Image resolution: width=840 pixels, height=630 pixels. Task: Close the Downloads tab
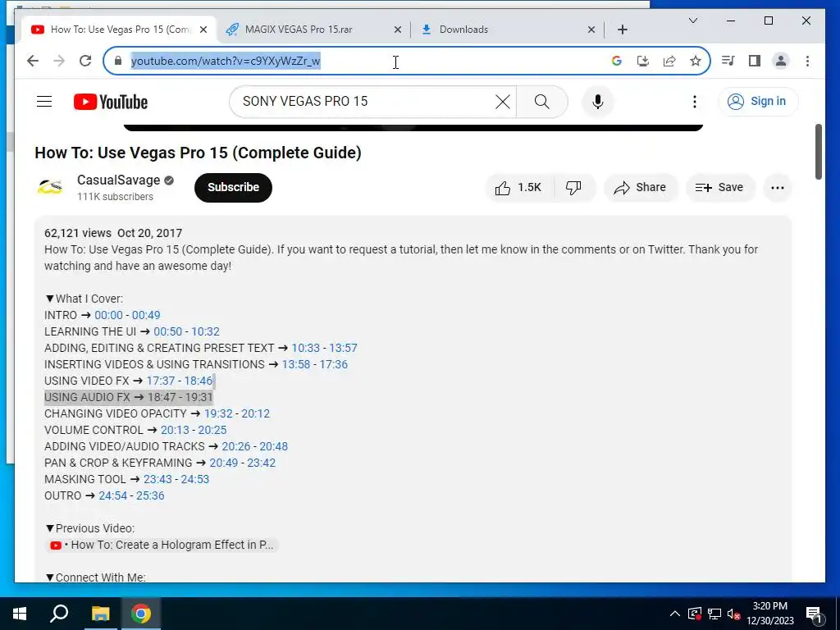coord(591,30)
